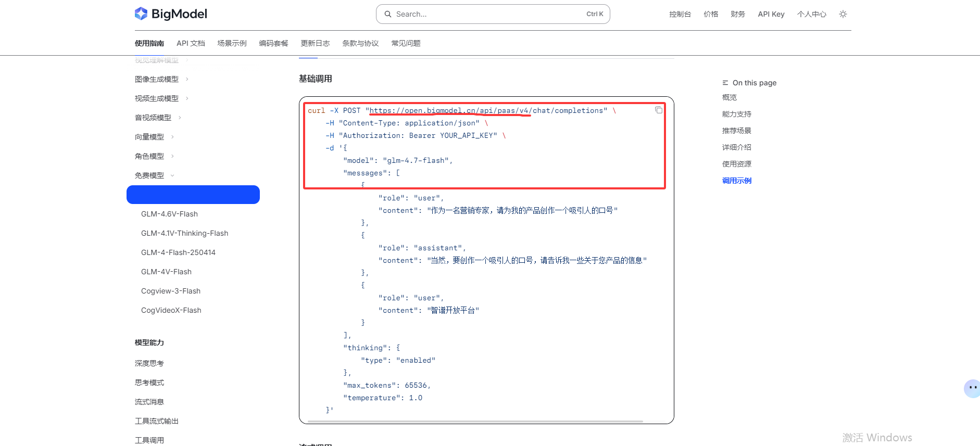Jump to 使用资源 section
This screenshot has width=980, height=446.
pyautogui.click(x=737, y=164)
